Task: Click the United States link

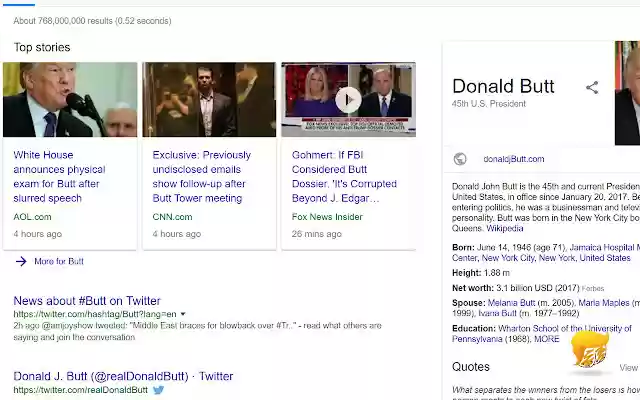Action: pyautogui.click(x=605, y=258)
